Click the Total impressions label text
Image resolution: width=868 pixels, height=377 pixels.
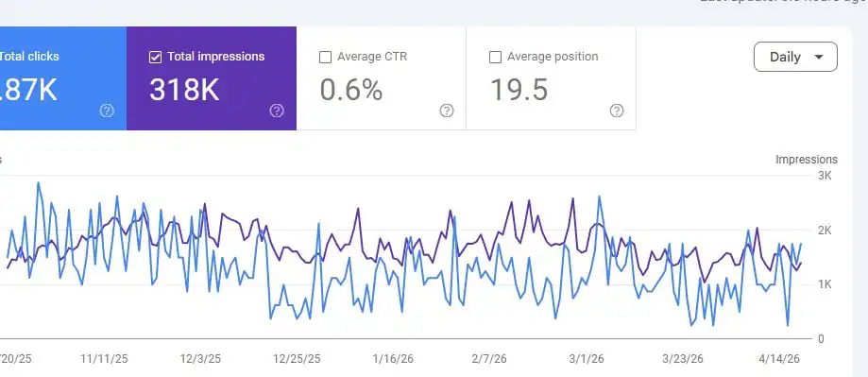tap(216, 57)
